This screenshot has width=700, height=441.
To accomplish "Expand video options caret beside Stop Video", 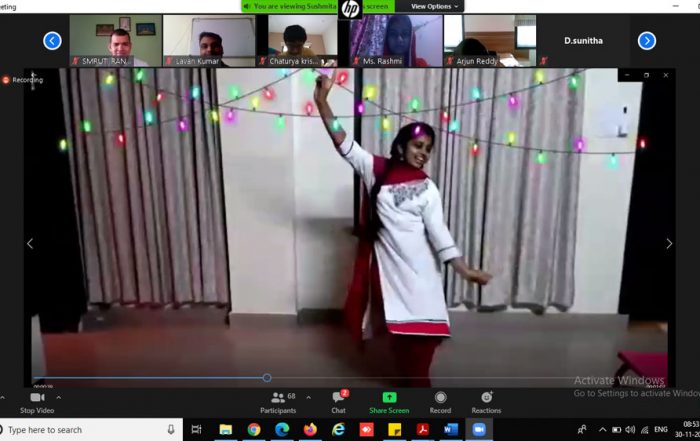I will pyautogui.click(x=58, y=397).
